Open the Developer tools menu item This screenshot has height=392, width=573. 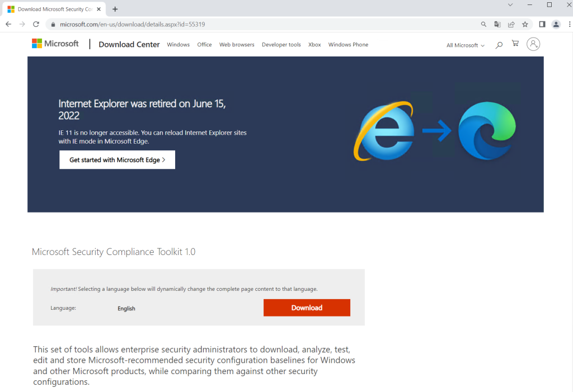coord(281,45)
